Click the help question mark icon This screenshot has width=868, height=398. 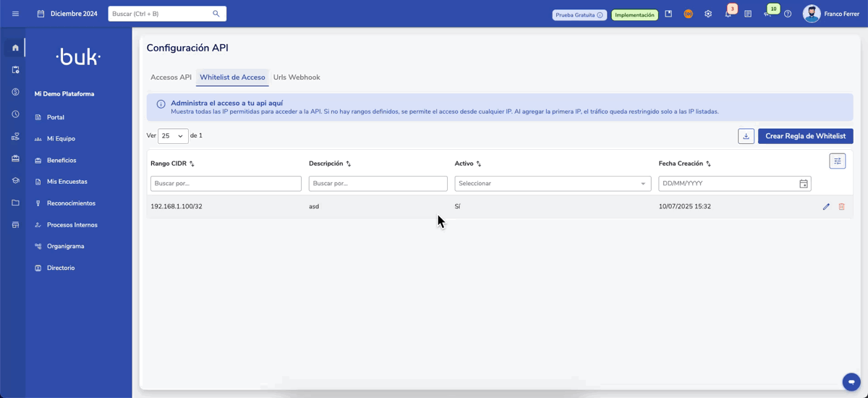[x=788, y=14]
